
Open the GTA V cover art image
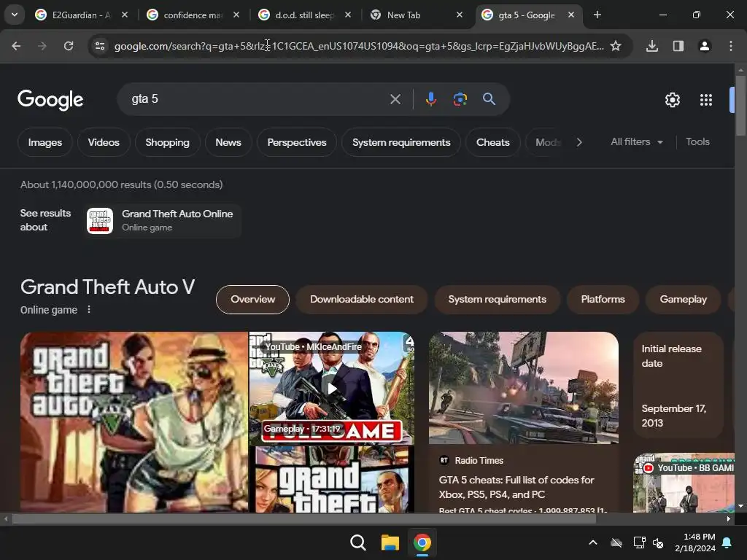[x=134, y=422]
